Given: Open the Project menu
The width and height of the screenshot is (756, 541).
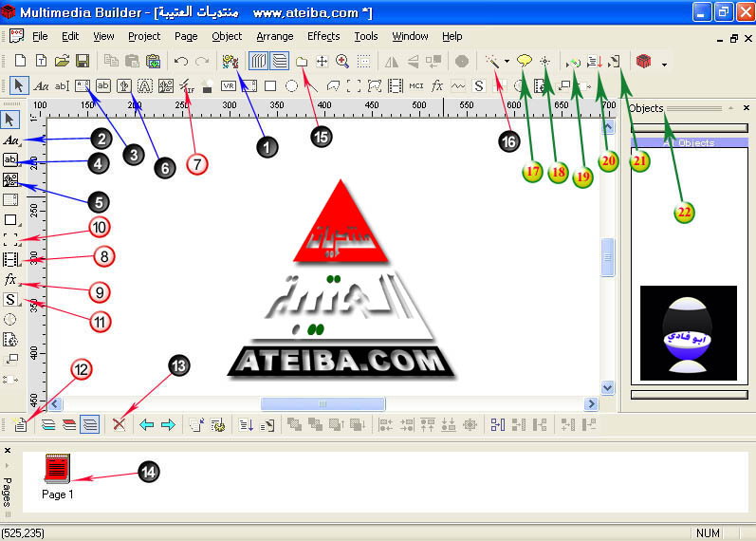Looking at the screenshot, I should click(x=144, y=36).
